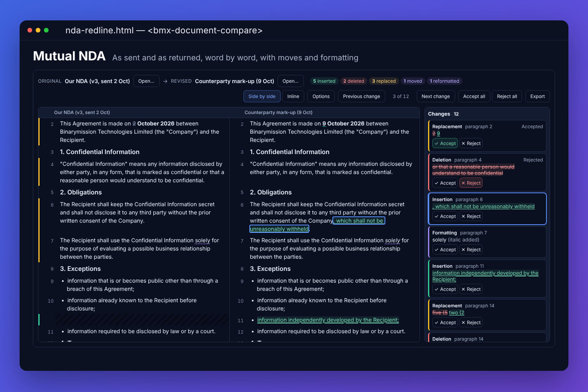
Task: Select the 'solely (italic added)' change text
Action: coord(456,240)
